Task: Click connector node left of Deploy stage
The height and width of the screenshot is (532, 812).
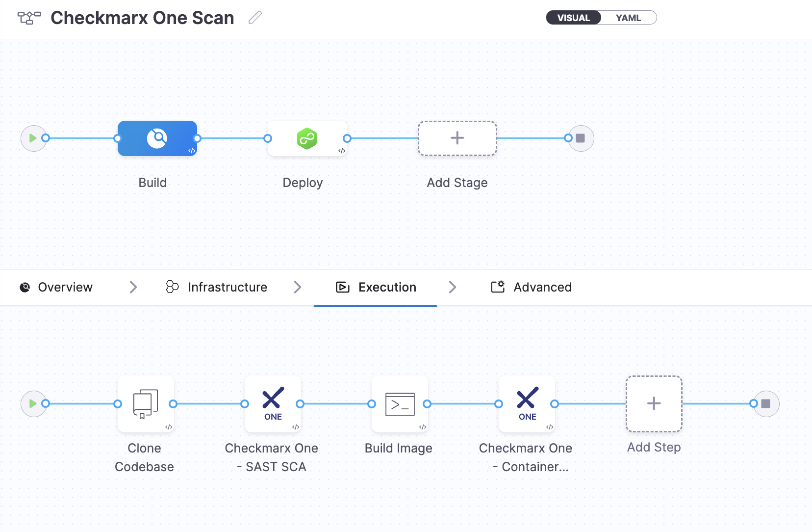Action: click(268, 138)
